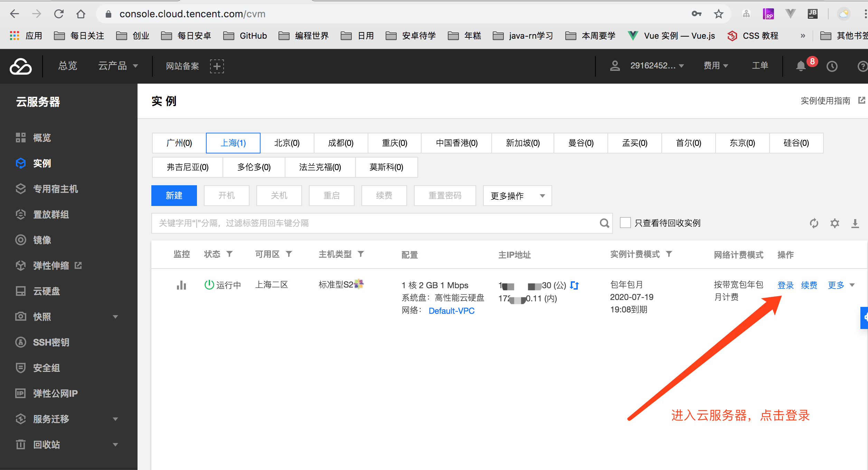Toggle the 状态 column filter

(229, 254)
